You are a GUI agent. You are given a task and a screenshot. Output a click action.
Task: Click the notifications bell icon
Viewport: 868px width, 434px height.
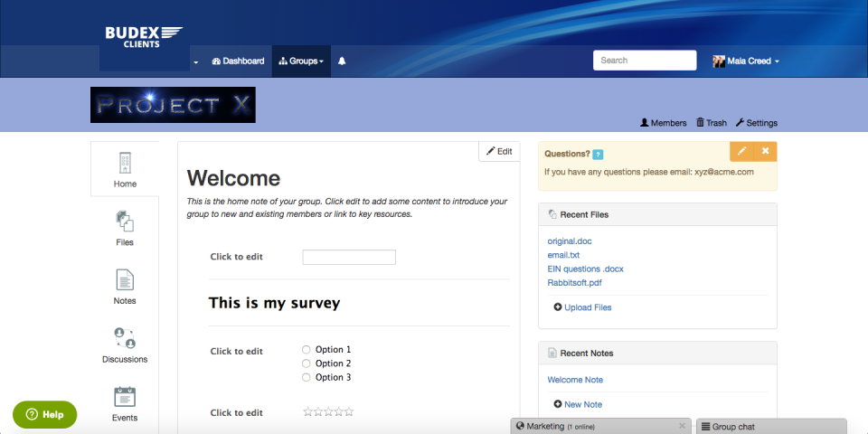pyautogui.click(x=342, y=61)
